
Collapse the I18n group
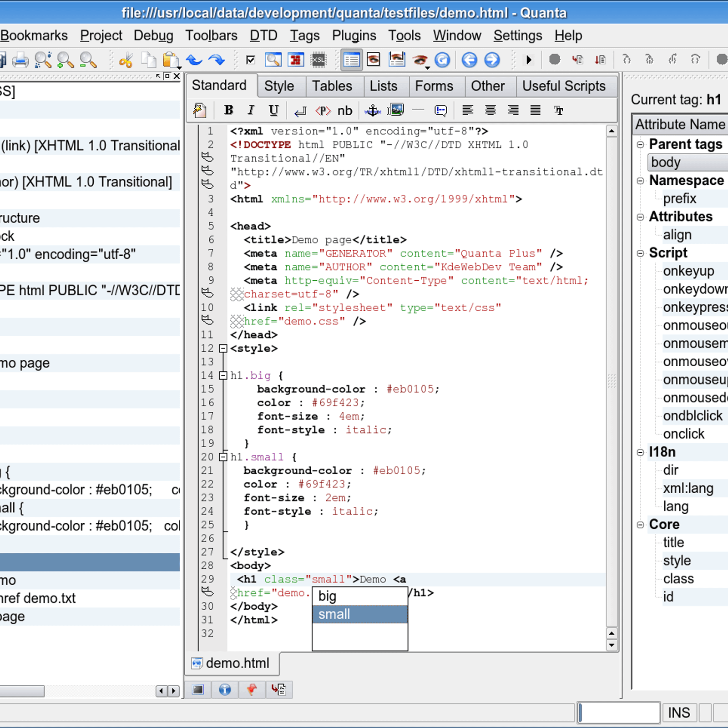click(x=640, y=452)
